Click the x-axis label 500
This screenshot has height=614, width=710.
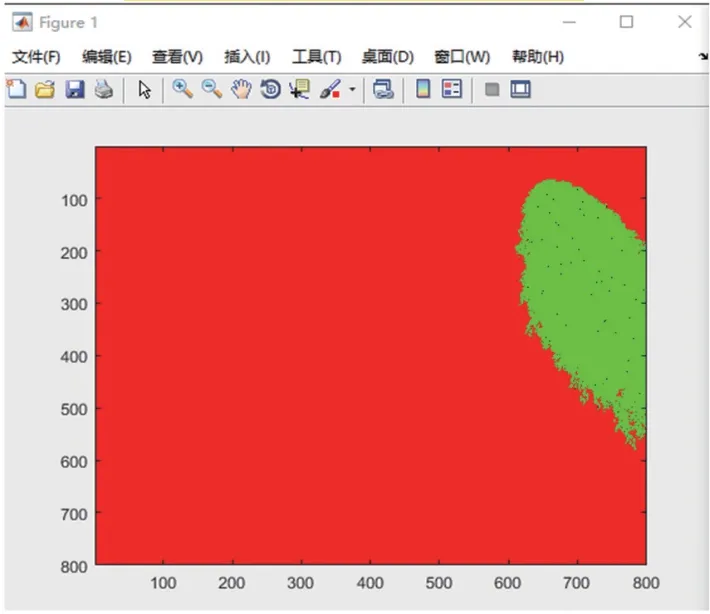click(439, 583)
